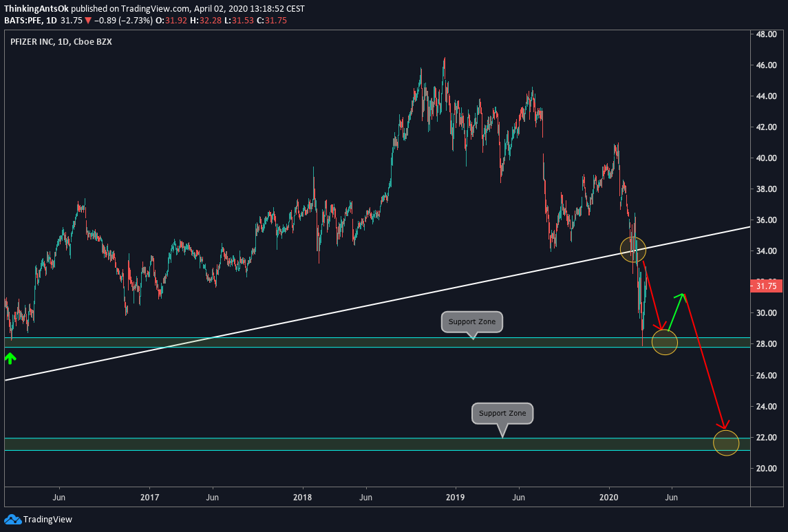
Task: Select the white ascending trendline
Action: [377, 304]
